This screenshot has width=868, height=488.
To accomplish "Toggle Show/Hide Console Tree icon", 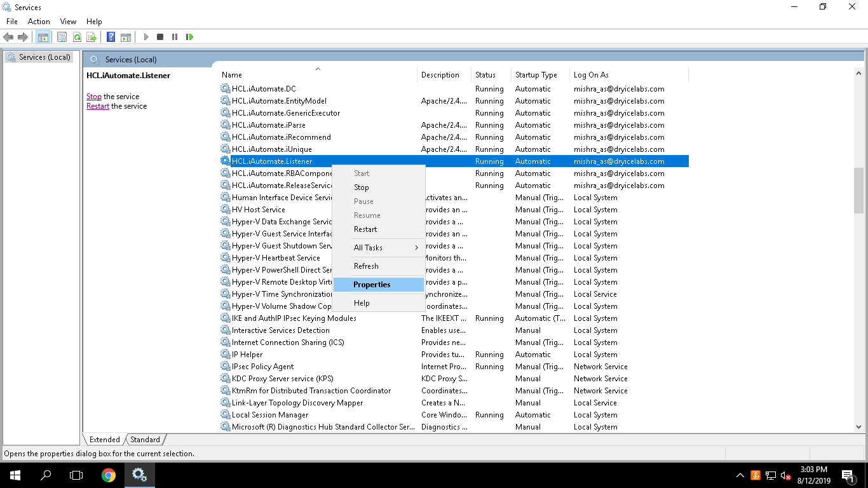I will (x=43, y=37).
